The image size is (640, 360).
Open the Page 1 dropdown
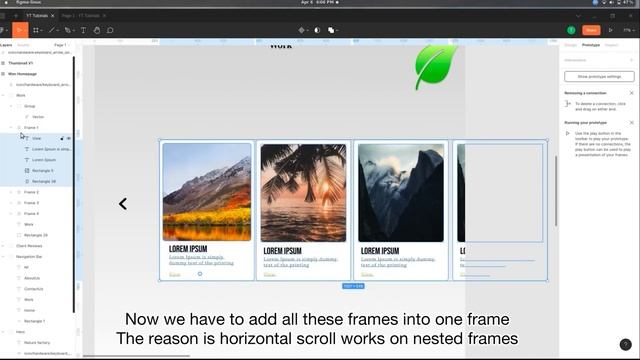tap(61, 45)
